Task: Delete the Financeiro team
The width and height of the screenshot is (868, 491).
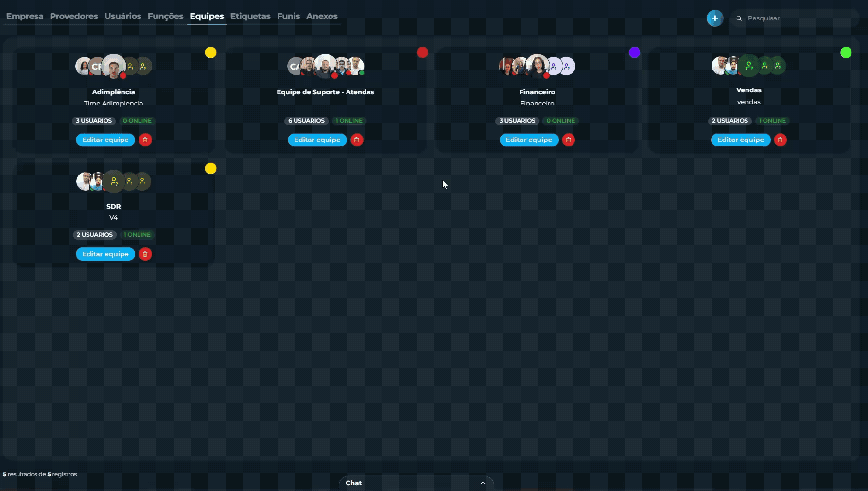Action: pyautogui.click(x=568, y=140)
